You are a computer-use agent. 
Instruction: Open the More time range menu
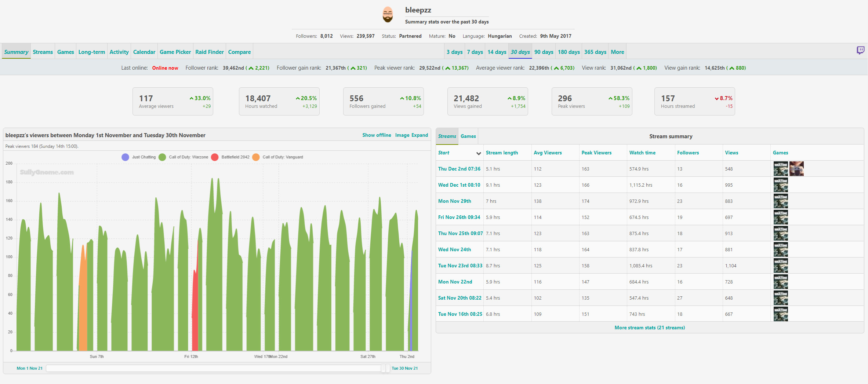pos(617,52)
